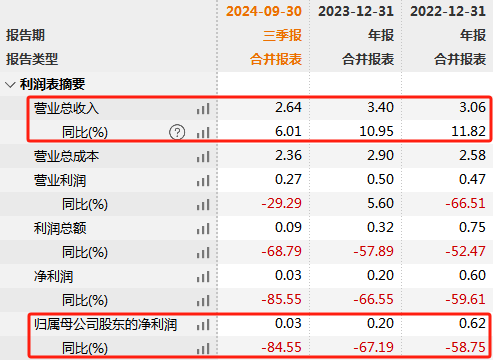Show bar chart for 营业利润 row
Image resolution: width=493 pixels, height=360 pixels.
pyautogui.click(x=203, y=181)
